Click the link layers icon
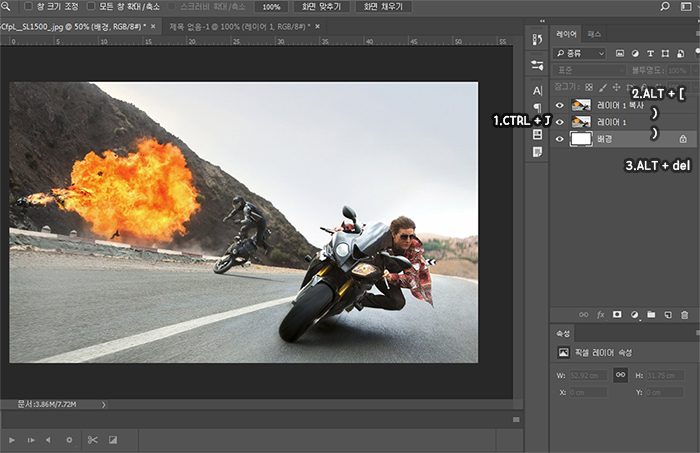Image resolution: width=700 pixels, height=453 pixels. pyautogui.click(x=583, y=315)
